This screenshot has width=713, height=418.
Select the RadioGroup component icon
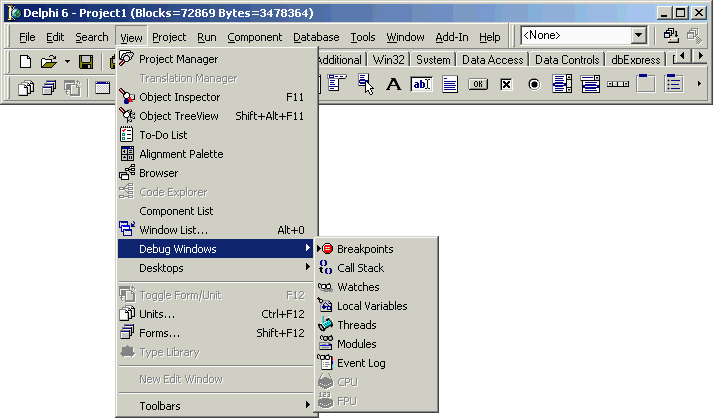673,84
